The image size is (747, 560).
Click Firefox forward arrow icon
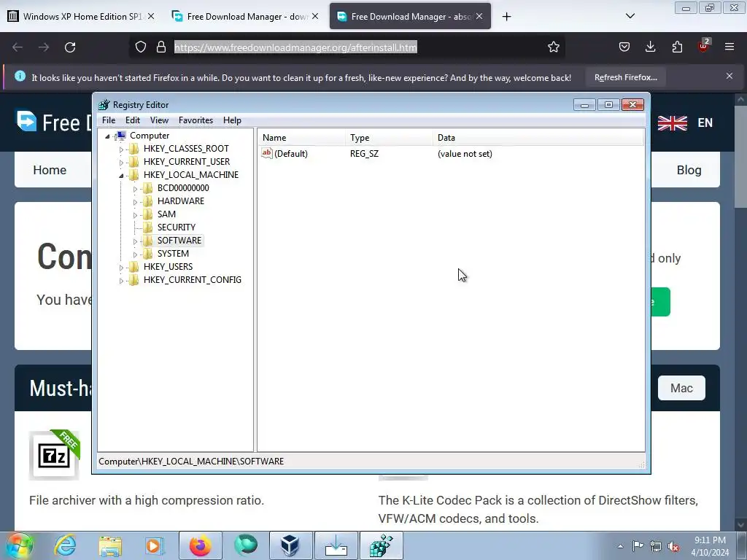click(x=44, y=47)
